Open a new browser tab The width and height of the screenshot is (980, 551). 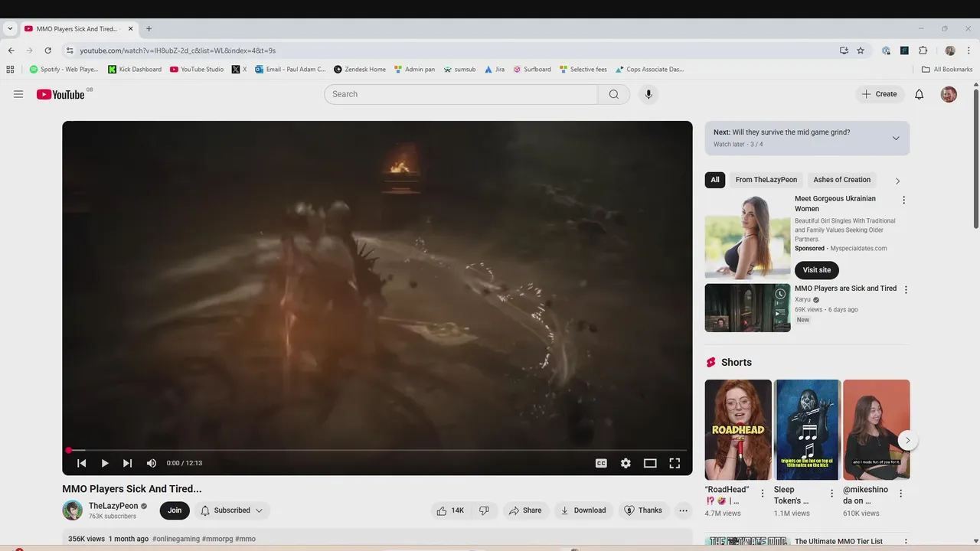click(149, 29)
